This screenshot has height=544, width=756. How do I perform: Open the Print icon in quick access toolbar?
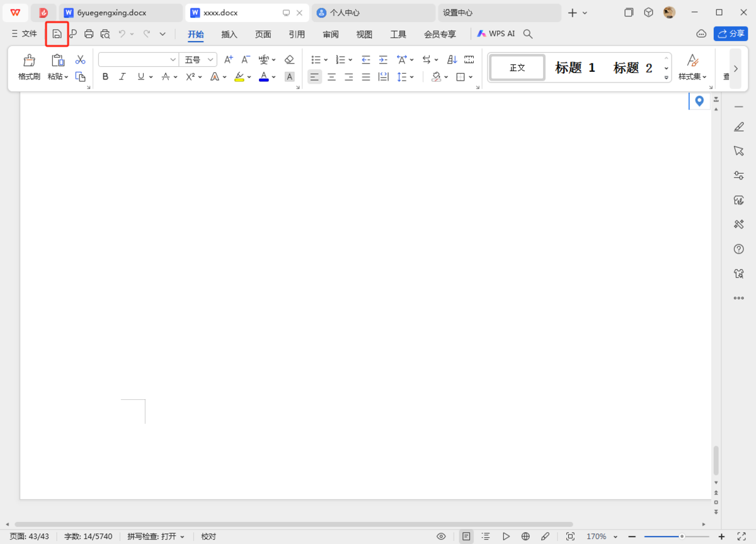click(88, 34)
